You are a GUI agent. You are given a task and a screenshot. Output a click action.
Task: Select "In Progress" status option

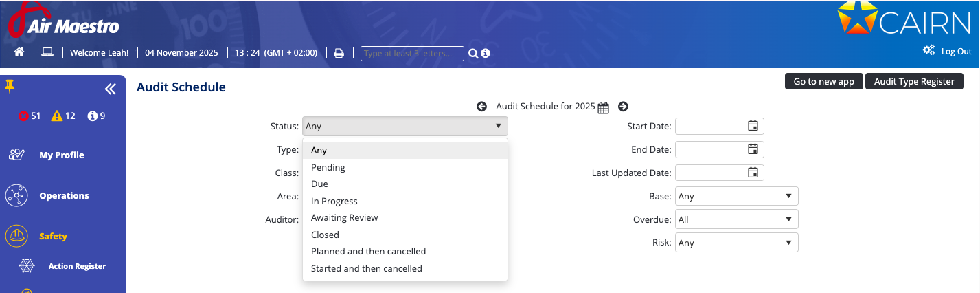point(334,201)
